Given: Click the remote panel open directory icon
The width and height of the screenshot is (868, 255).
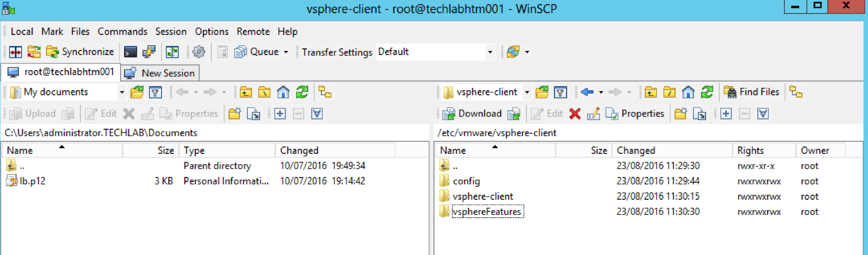Looking at the screenshot, I should pyautogui.click(x=542, y=92).
